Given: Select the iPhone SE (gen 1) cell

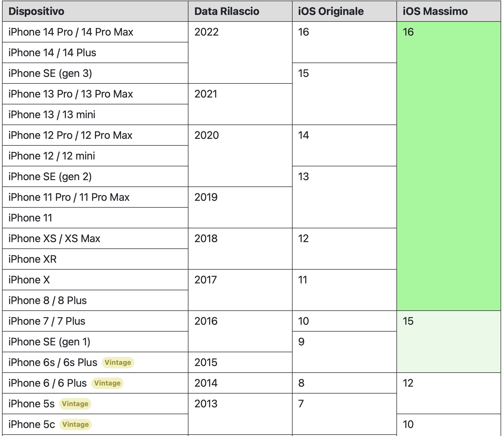Looking at the screenshot, I should coord(49,342).
